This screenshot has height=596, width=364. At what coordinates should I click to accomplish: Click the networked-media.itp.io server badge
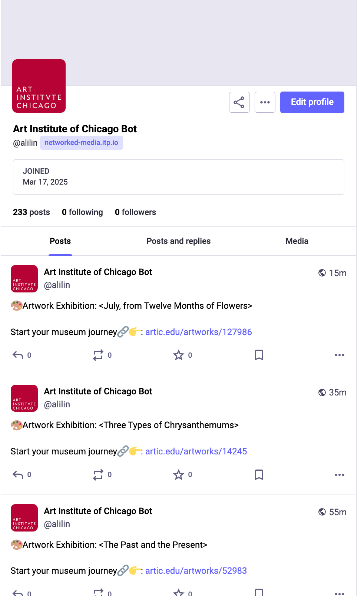[81, 143]
